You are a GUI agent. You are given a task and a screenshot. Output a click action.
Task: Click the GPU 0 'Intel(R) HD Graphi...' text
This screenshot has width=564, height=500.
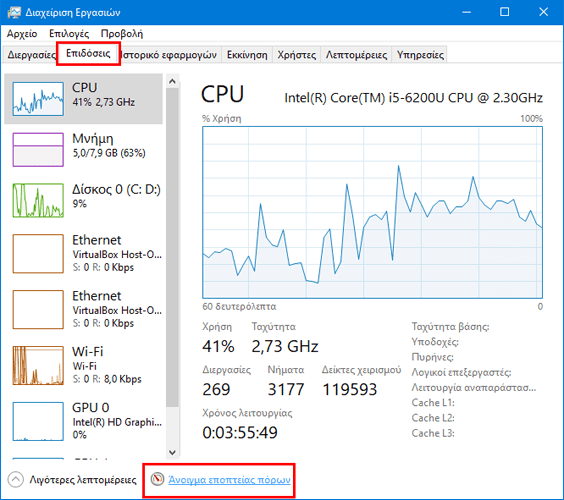point(117,422)
